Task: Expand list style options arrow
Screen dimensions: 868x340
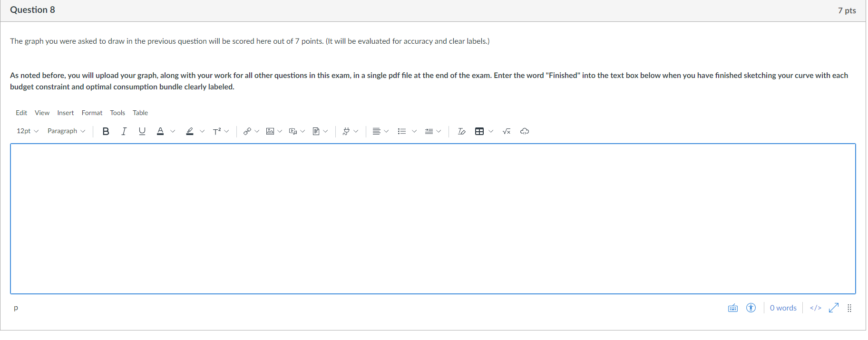Action: click(x=414, y=131)
